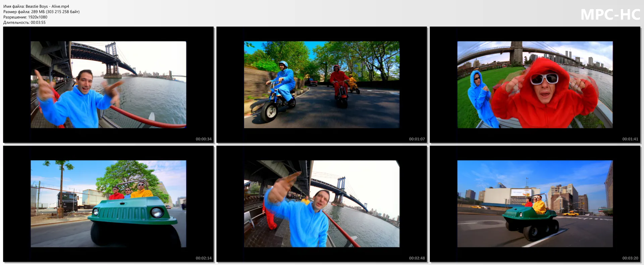Click the timestamp label 00:02:14
The image size is (644, 265).
(204, 258)
